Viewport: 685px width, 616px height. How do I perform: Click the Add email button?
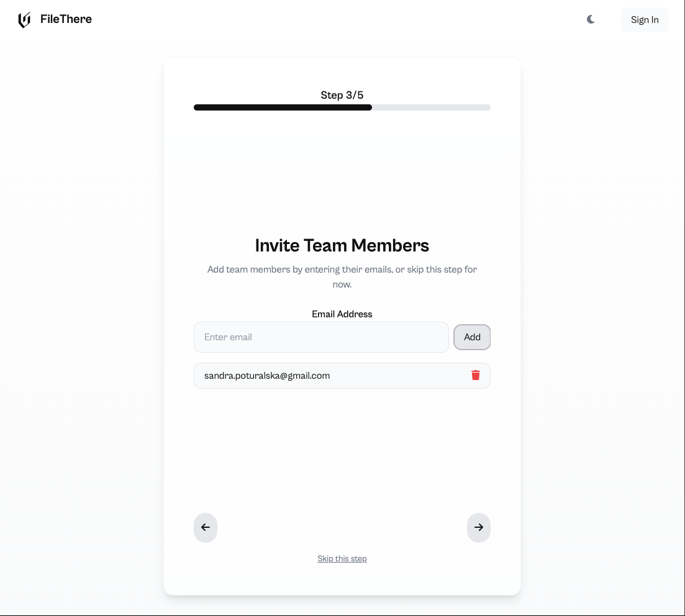(472, 337)
